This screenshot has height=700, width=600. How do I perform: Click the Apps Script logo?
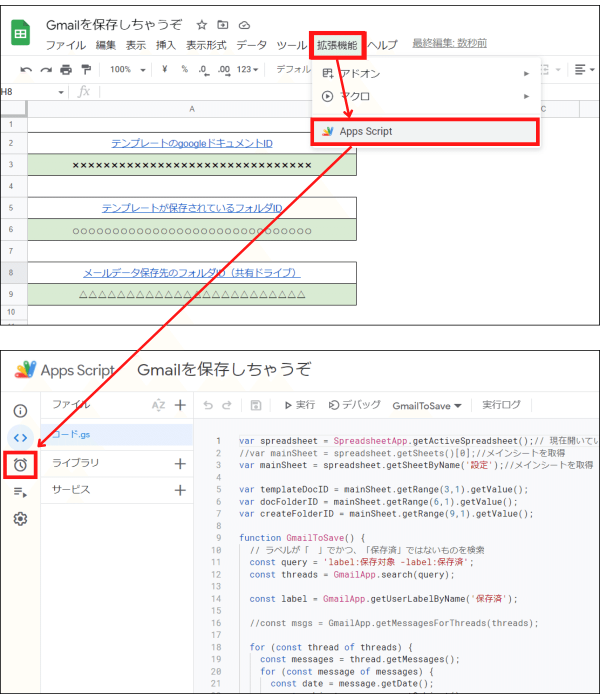pos(25,369)
